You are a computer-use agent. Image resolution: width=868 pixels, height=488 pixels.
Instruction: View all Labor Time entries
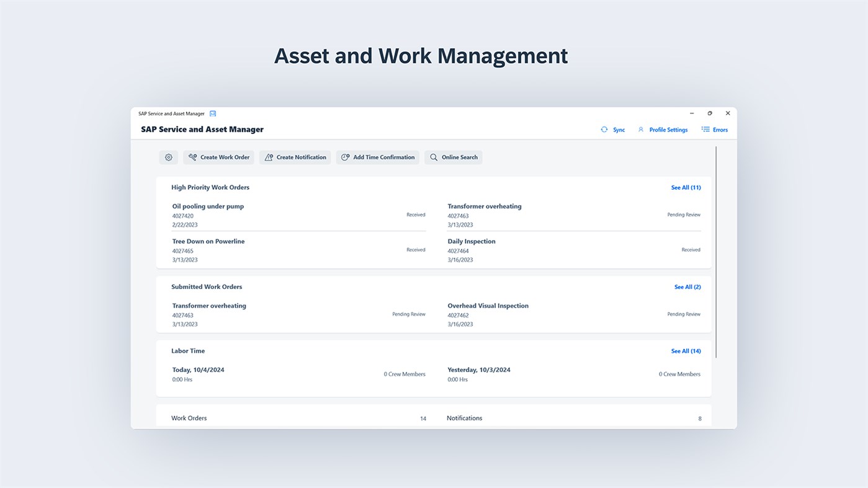coord(686,350)
